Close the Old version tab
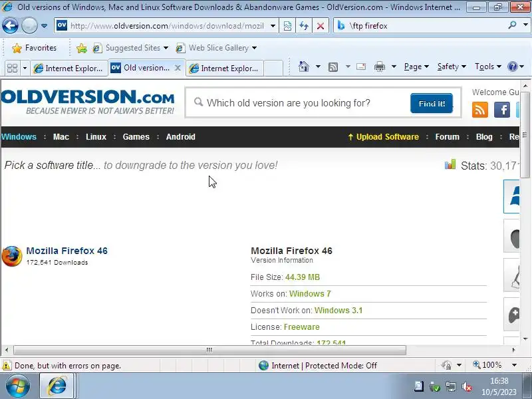This screenshot has height=399, width=532. (178, 68)
